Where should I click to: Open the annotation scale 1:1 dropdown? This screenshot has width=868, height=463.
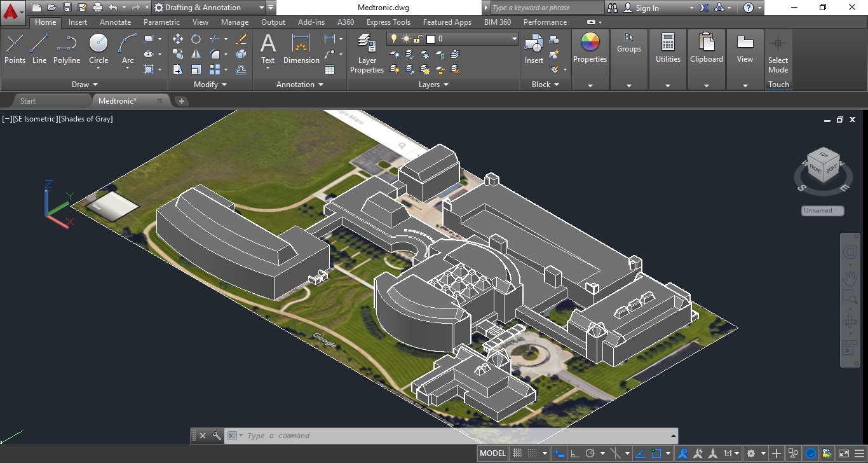pyautogui.click(x=731, y=453)
